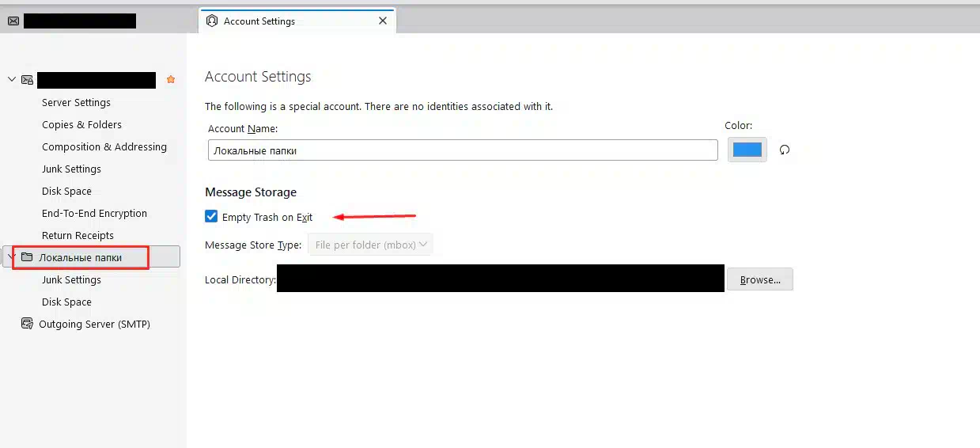
Task: Open Outgoing Server (SMTP) settings
Action: pyautogui.click(x=94, y=325)
